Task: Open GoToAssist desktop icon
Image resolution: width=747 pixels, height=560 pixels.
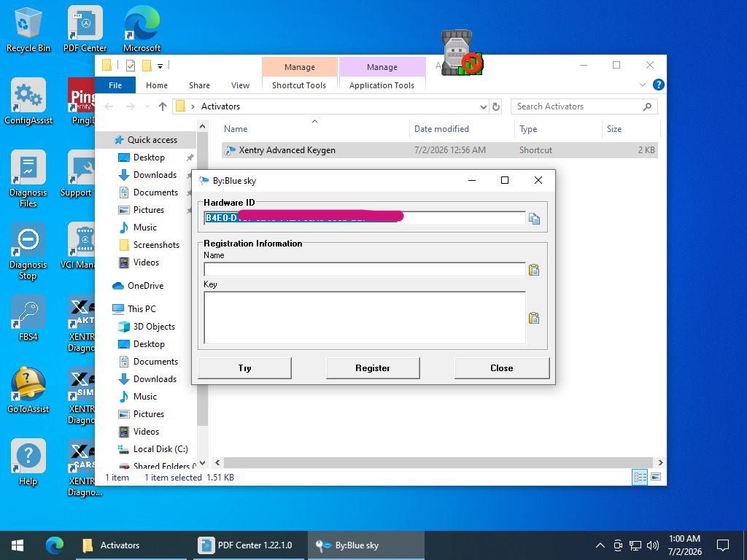Action: point(28,390)
